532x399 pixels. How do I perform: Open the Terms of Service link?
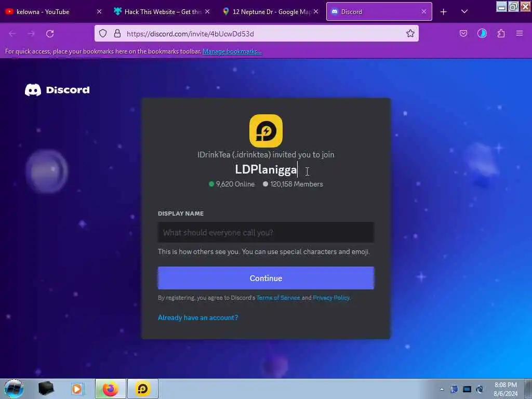278,298
